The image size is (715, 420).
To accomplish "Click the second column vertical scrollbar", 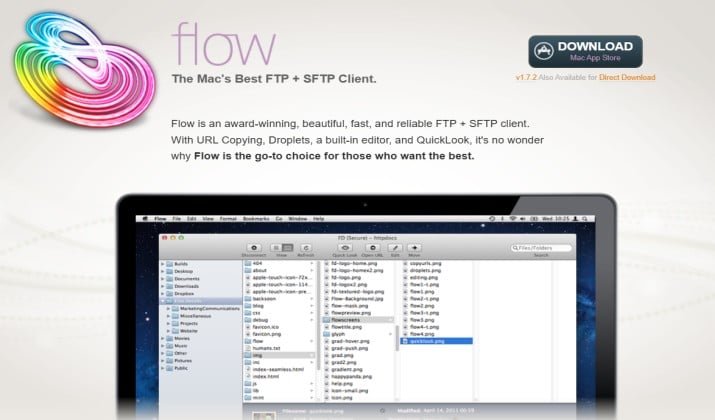I will pos(397,337).
